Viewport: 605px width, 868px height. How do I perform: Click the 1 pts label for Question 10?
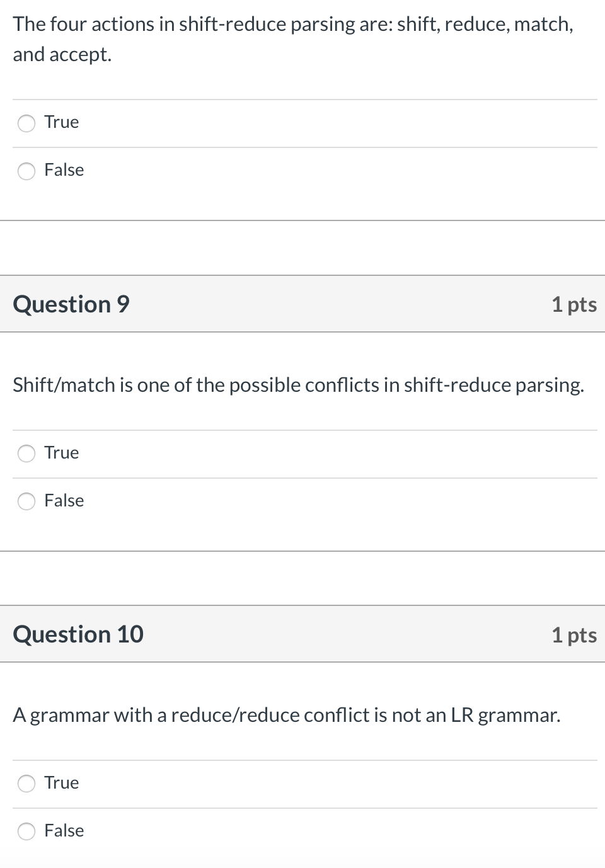[574, 636]
